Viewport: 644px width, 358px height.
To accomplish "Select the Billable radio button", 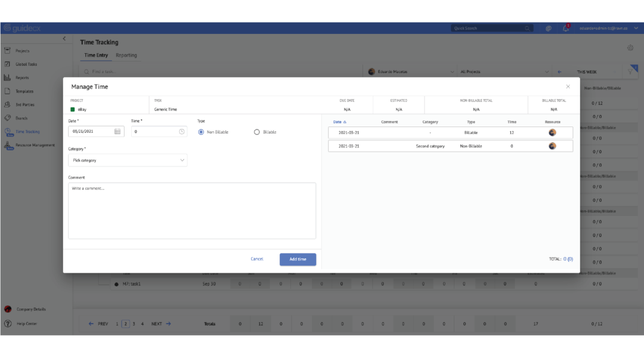I will pyautogui.click(x=257, y=132).
